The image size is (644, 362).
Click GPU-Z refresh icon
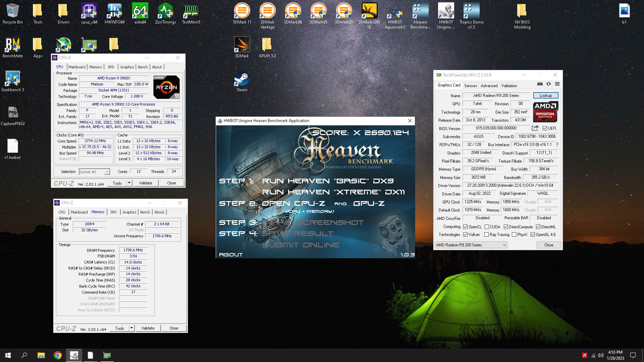548,84
